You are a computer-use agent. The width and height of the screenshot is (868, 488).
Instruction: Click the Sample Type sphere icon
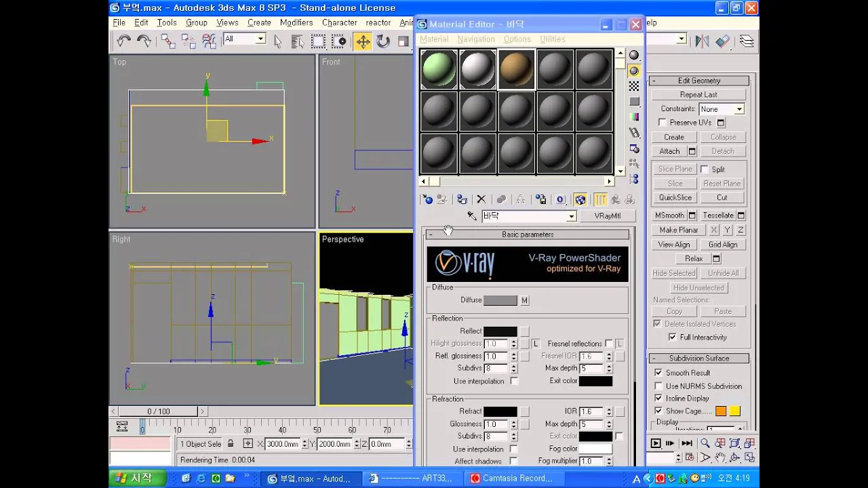click(x=634, y=56)
